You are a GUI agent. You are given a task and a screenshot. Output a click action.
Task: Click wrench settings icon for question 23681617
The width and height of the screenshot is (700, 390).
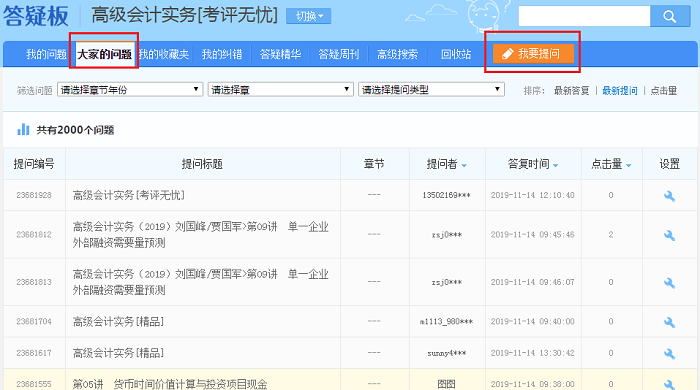tap(669, 353)
